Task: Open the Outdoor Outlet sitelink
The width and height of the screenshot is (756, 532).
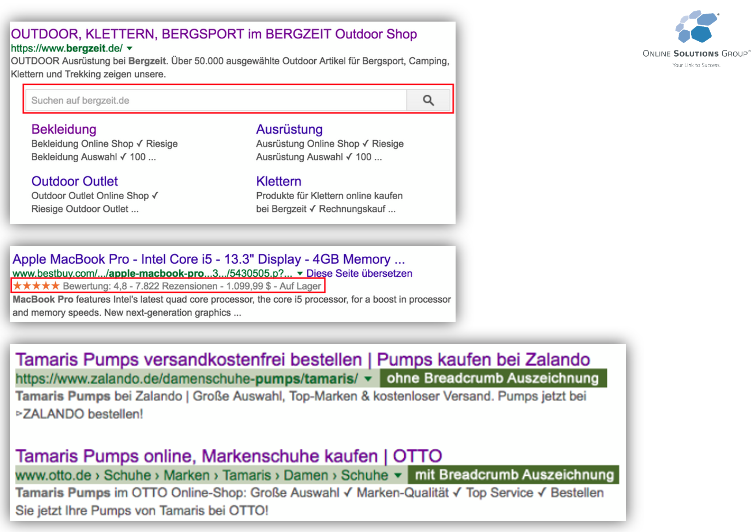Action: click(x=75, y=181)
